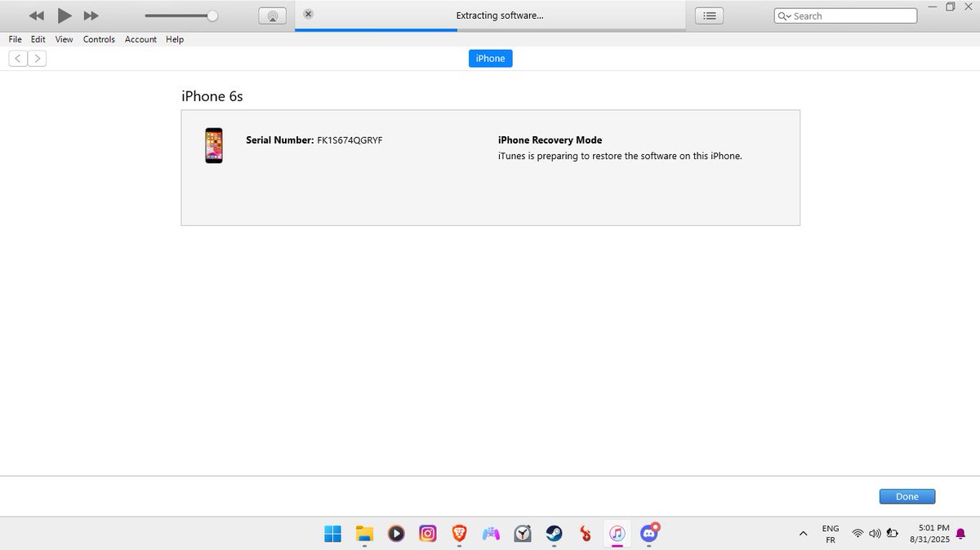Image resolution: width=980 pixels, height=550 pixels.
Task: Open the Controls menu
Action: pos(99,39)
